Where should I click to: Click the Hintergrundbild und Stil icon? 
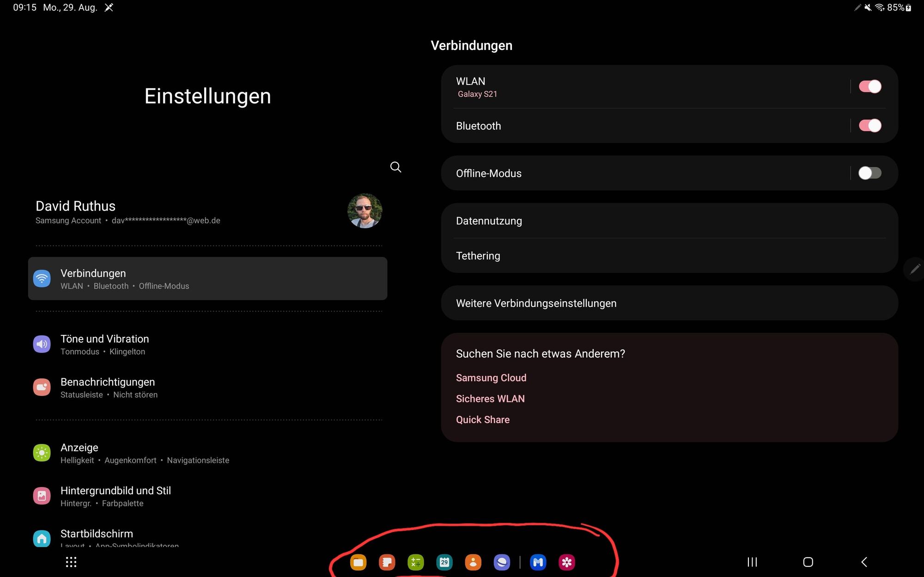tap(42, 496)
